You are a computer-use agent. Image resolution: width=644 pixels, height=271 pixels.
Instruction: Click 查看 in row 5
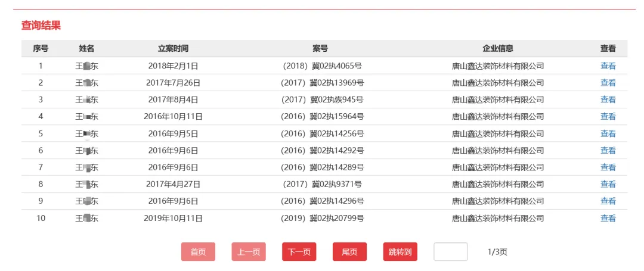click(x=608, y=133)
